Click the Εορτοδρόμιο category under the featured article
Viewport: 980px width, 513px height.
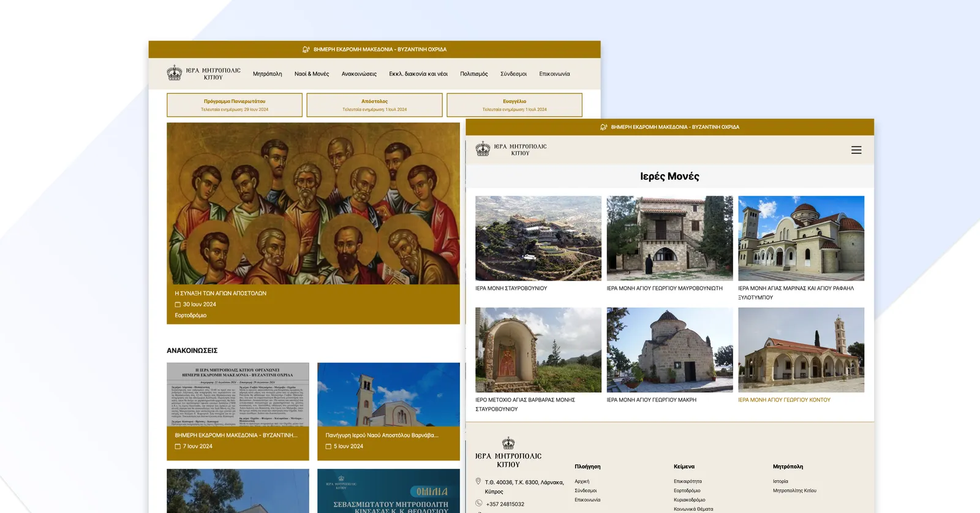point(190,316)
